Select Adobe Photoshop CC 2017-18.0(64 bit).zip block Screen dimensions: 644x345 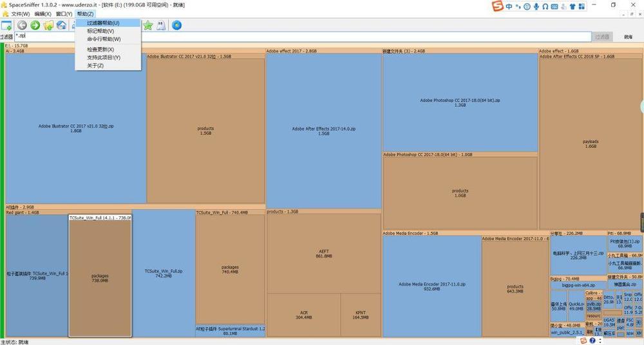460,102
